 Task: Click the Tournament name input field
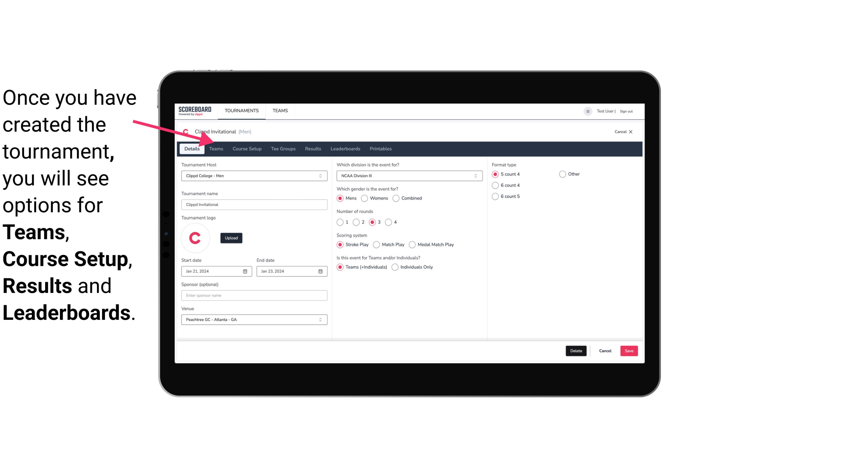click(x=254, y=204)
